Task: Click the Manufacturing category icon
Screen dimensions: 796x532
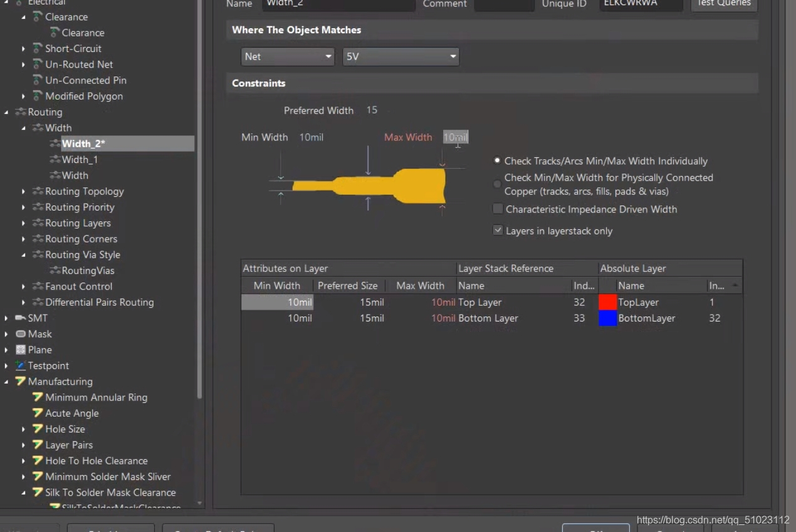Action: click(21, 381)
